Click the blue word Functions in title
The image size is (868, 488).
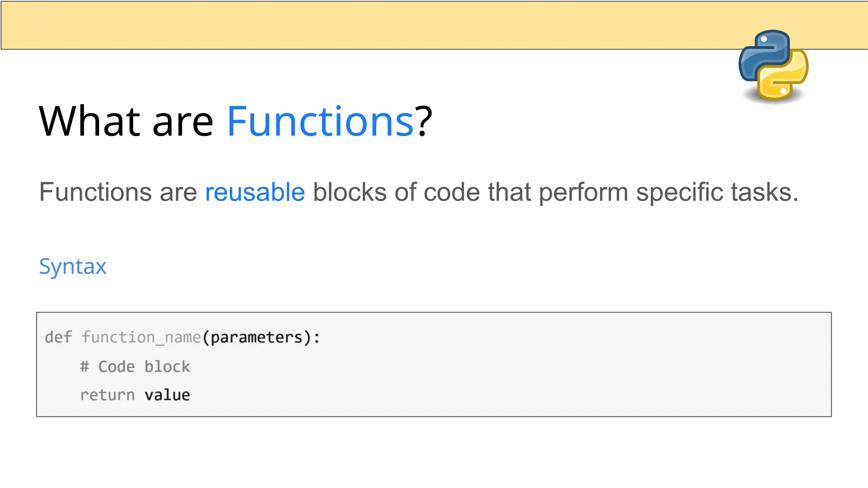pos(320,122)
